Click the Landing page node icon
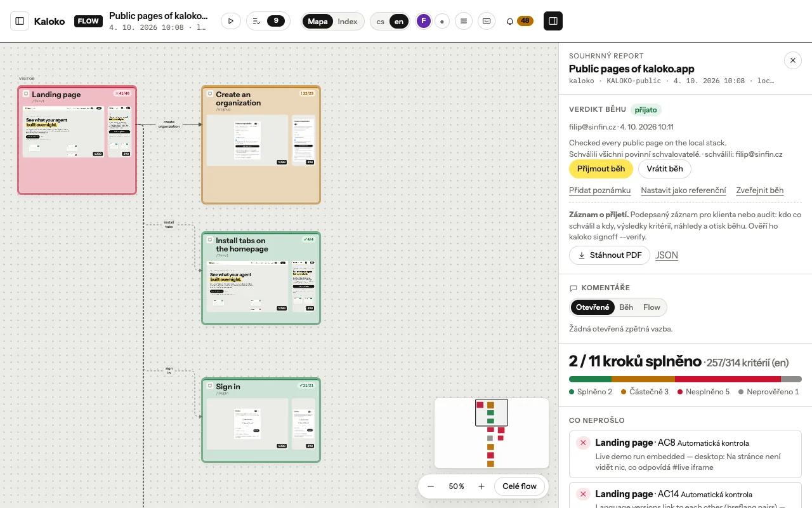 (x=26, y=94)
